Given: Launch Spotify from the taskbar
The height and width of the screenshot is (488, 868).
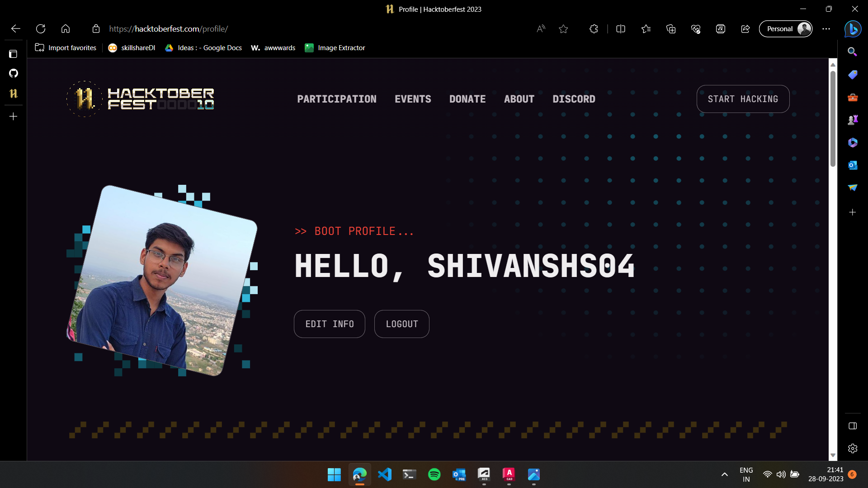Looking at the screenshot, I should click(x=434, y=474).
